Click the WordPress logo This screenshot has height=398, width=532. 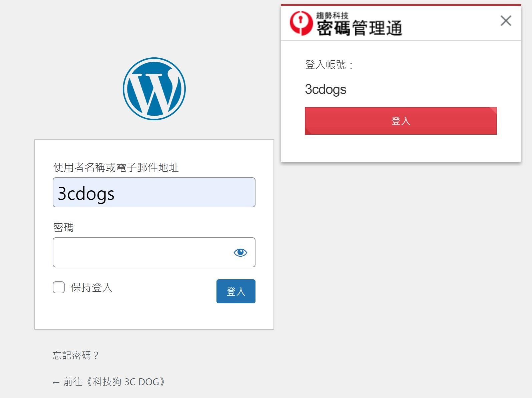(x=154, y=89)
